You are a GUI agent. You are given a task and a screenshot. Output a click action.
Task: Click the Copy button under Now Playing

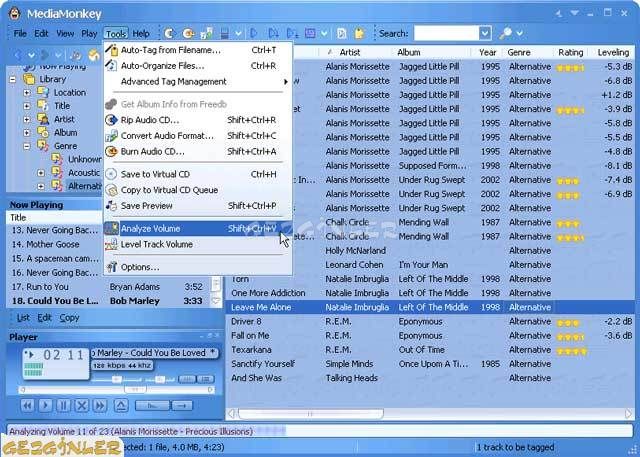click(x=69, y=318)
